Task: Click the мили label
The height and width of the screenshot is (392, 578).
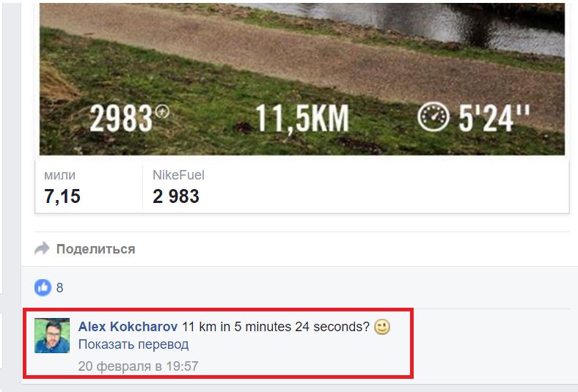Action: point(59,175)
